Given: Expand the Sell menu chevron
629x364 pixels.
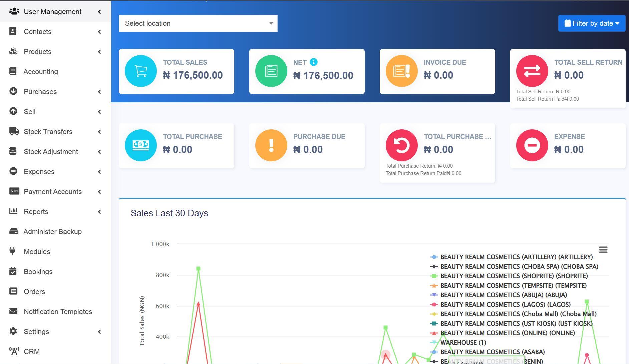Looking at the screenshot, I should (99, 112).
